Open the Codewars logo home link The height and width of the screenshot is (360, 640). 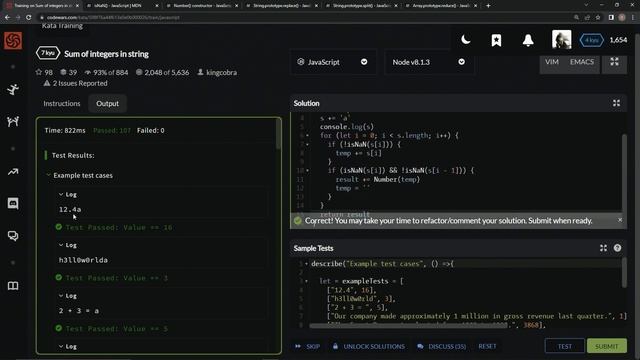click(x=13, y=40)
